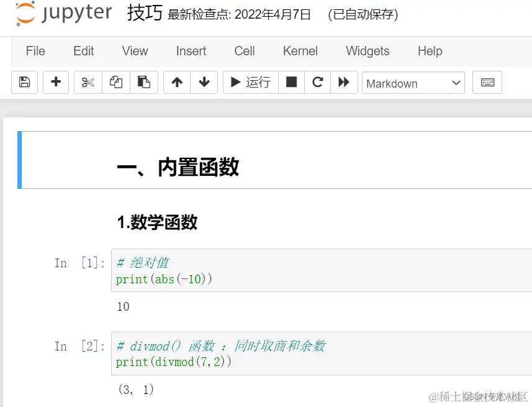Restart kernel and run all cells
Viewport: 532px width, 407px height.
[344, 82]
